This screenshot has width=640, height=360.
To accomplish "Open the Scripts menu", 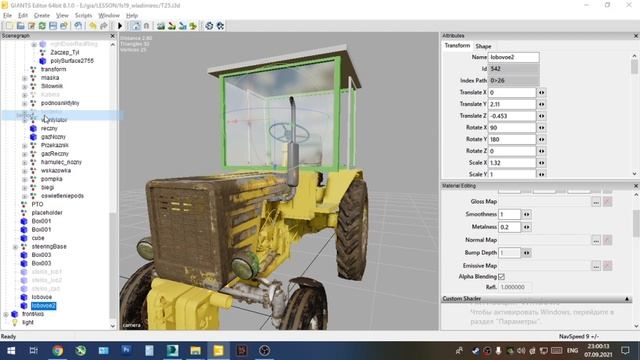I will 83,15.
